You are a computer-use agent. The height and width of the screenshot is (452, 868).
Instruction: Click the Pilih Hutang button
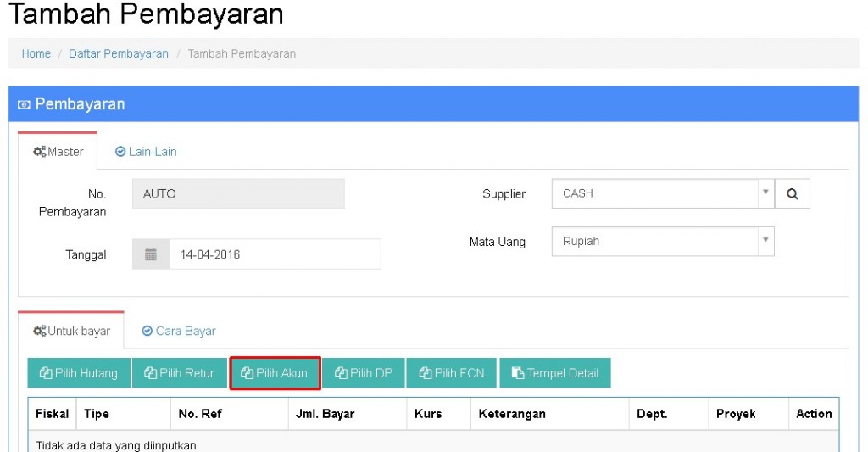(79, 373)
